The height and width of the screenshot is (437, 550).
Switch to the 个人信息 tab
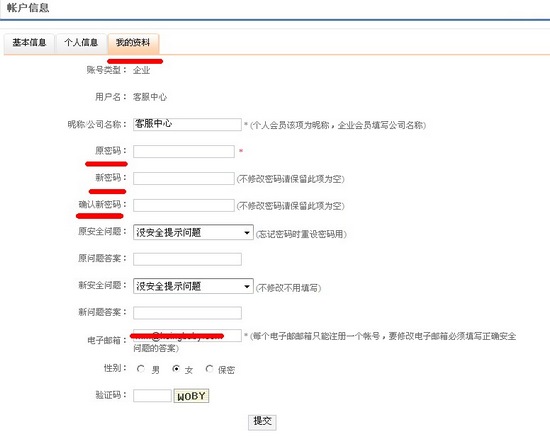click(x=81, y=43)
